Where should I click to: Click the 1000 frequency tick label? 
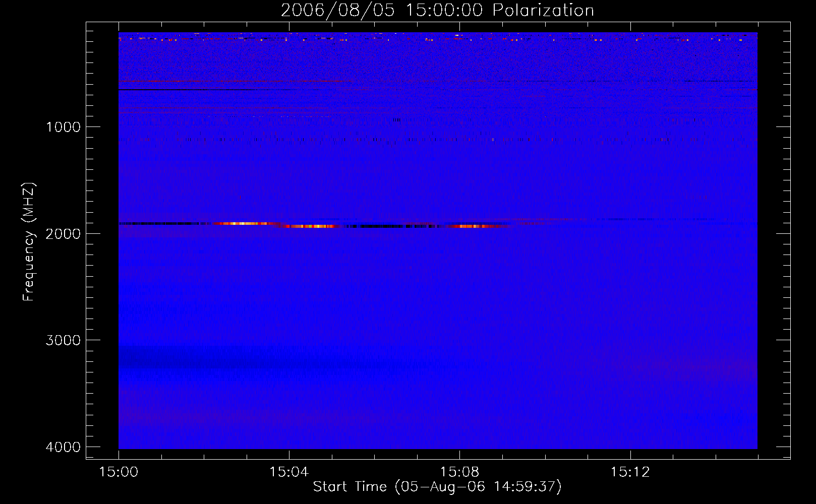coord(63,127)
